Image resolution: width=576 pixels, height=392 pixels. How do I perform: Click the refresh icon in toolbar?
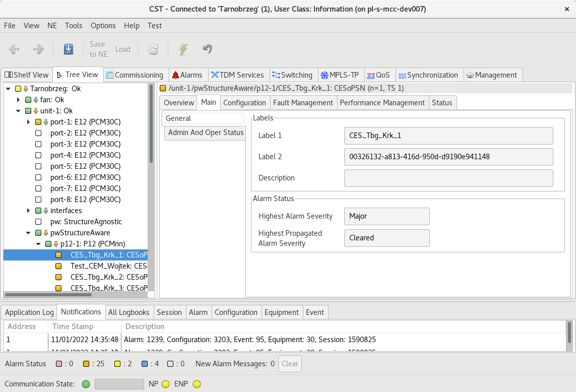pyautogui.click(x=153, y=49)
